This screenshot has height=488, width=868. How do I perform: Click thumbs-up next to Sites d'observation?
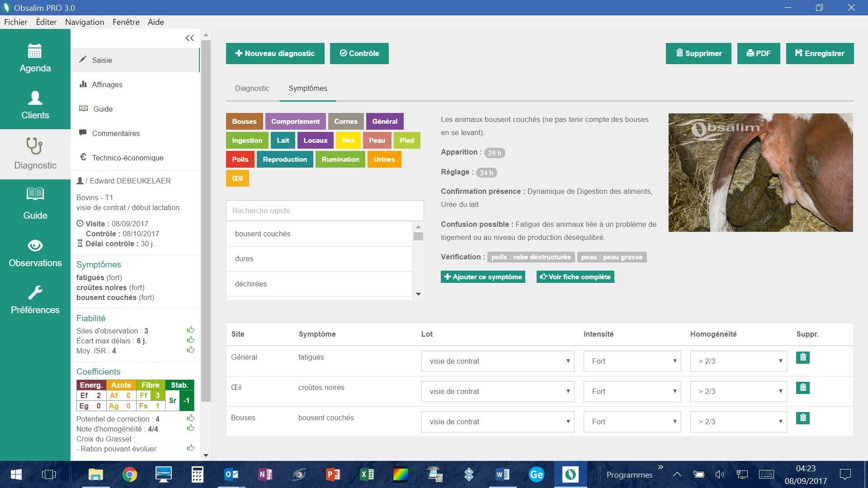[x=191, y=330]
